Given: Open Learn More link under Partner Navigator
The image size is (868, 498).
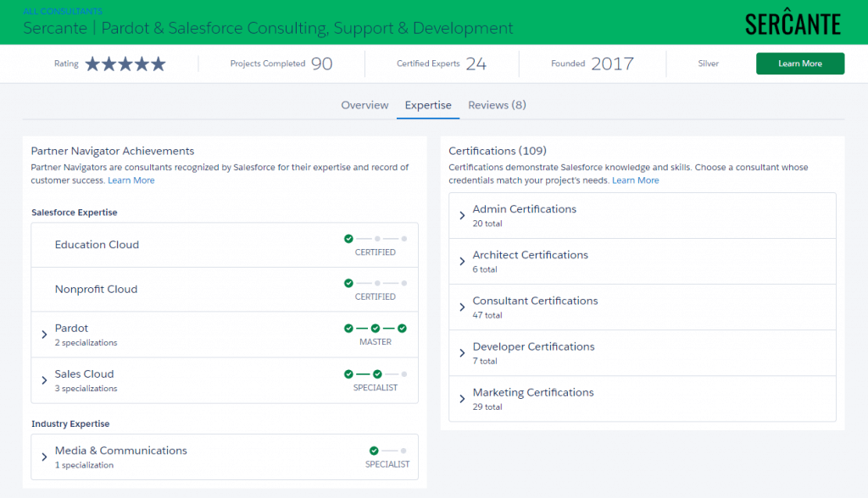Looking at the screenshot, I should (x=131, y=180).
